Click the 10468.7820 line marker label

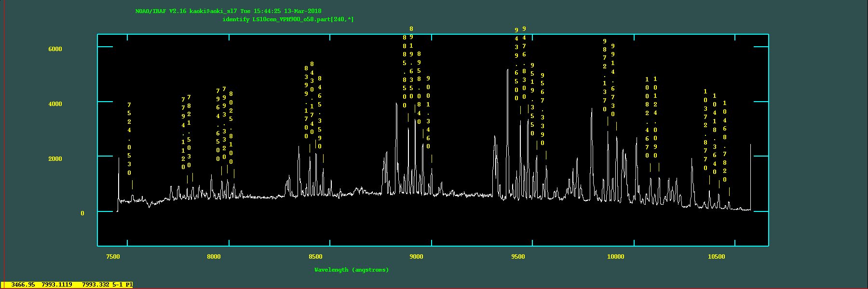[x=725, y=141]
